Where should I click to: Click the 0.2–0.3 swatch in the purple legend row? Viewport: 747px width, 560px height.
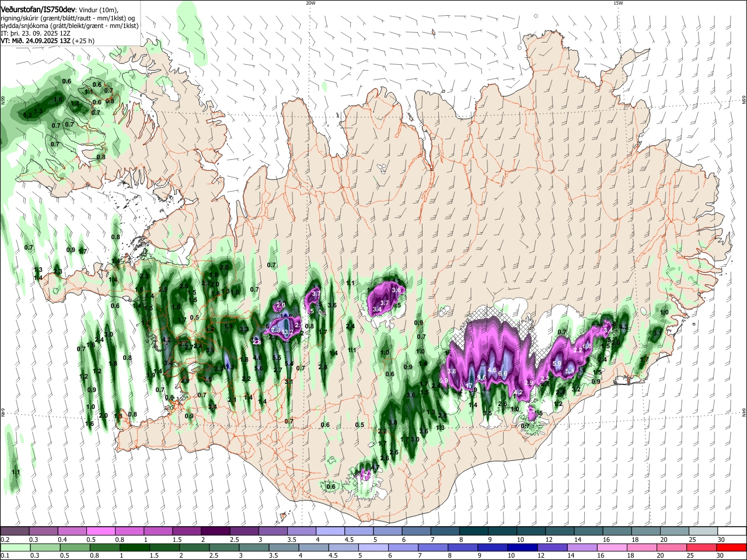coord(15,531)
